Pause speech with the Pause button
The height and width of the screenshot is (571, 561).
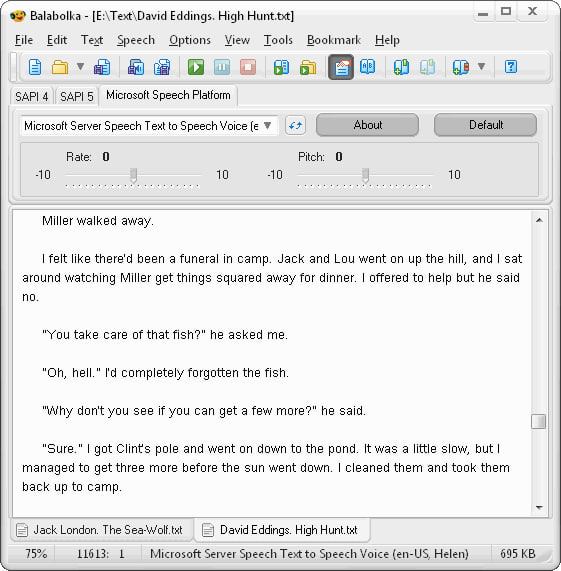coord(222,67)
